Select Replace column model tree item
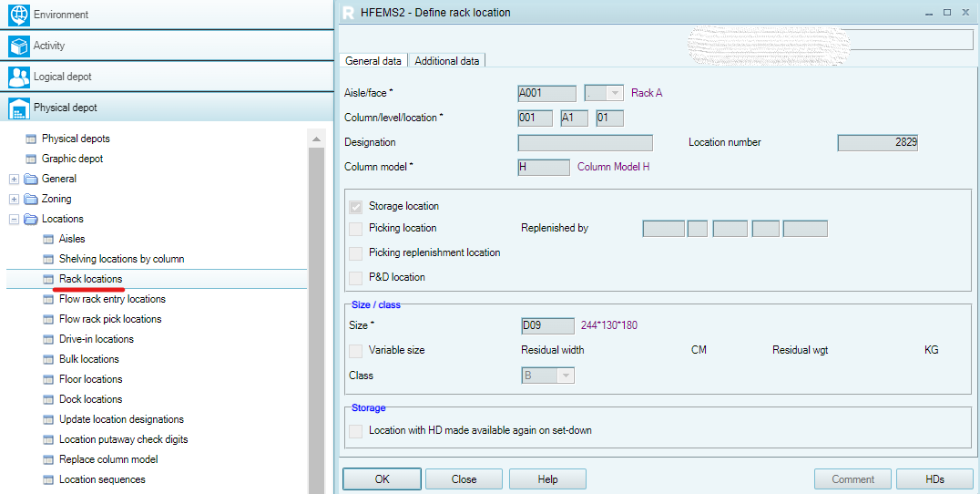The height and width of the screenshot is (494, 980). pos(108,459)
